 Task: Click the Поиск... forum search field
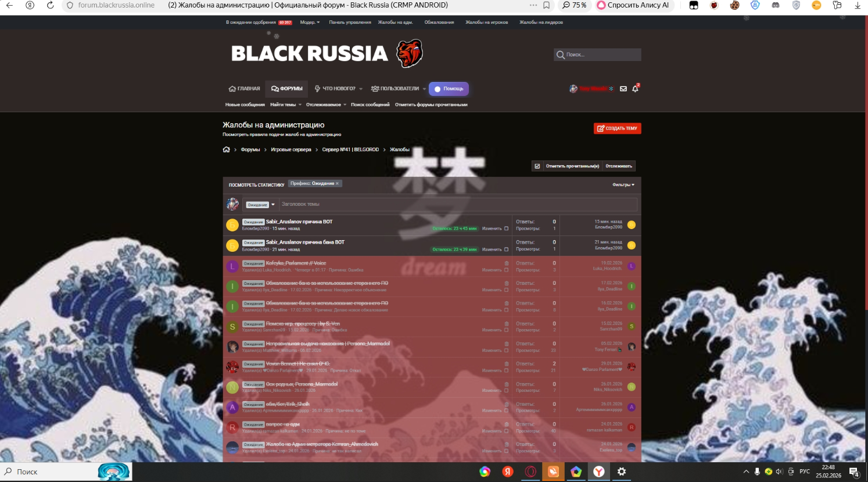597,55
